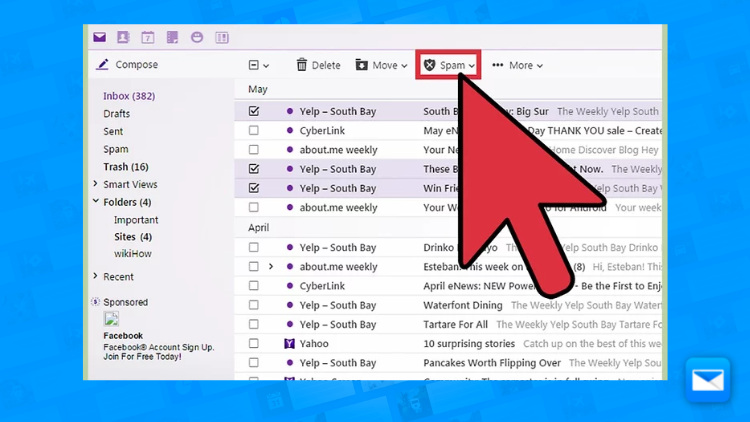Open the Notepad icon in top bar
Image resolution: width=750 pixels, height=422 pixels.
[172, 37]
